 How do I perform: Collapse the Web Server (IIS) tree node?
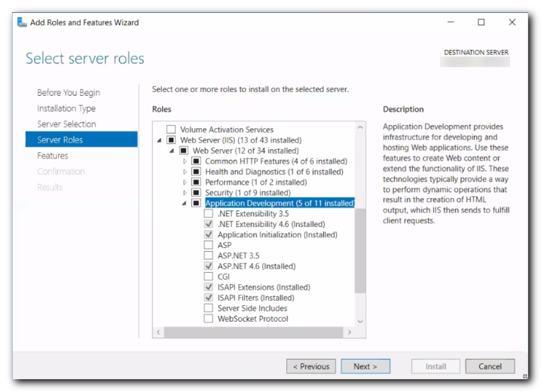(159, 140)
